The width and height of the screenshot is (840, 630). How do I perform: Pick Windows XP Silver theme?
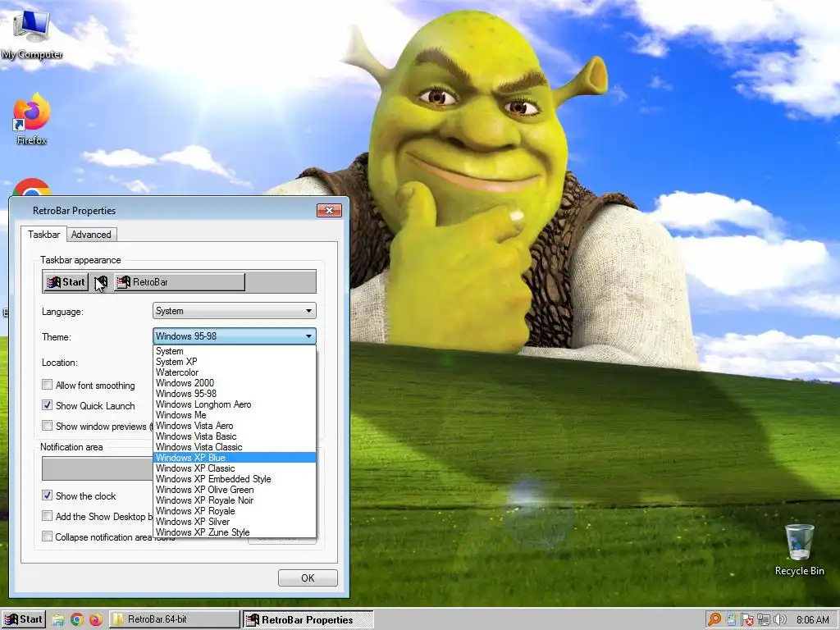point(235,522)
